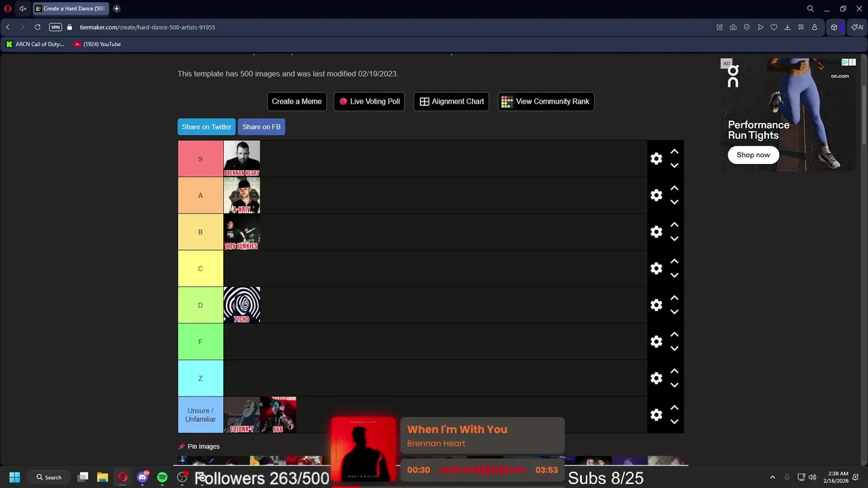Select the A-Krix artist image in A tier

click(241, 195)
